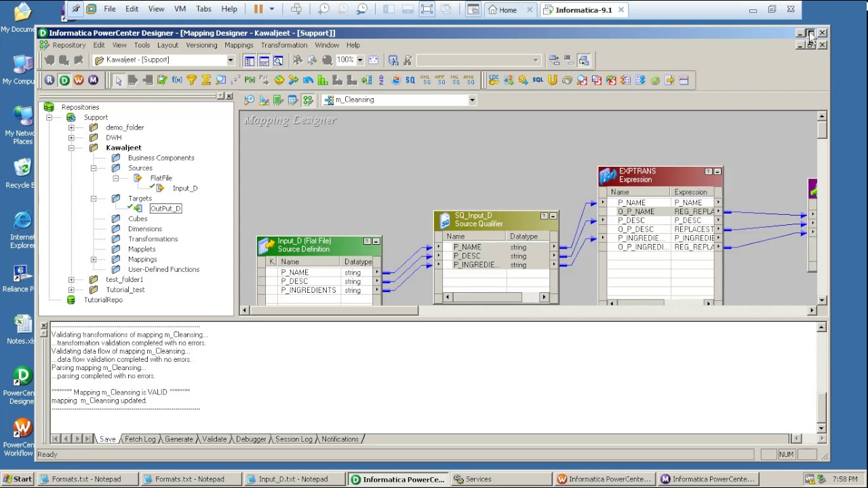Select the TutorialRepo repository node
The height and width of the screenshot is (488, 868).
103,300
